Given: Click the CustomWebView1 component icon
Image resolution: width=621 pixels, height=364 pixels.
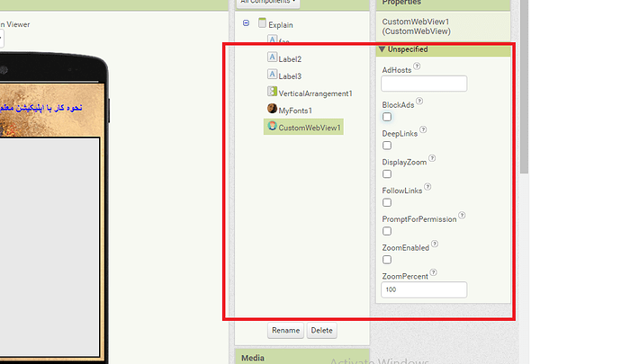Looking at the screenshot, I should (272, 127).
